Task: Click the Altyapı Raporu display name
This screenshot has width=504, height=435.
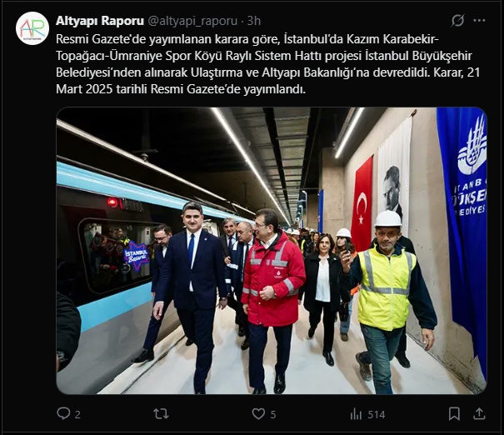Action: pos(100,21)
